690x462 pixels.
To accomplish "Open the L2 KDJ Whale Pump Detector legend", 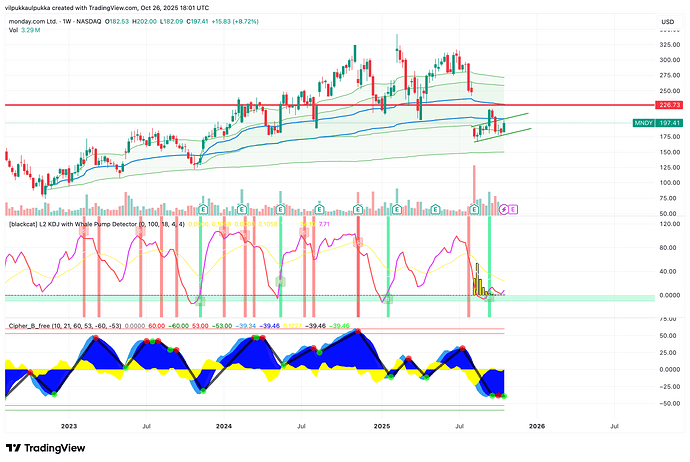I will (97, 224).
